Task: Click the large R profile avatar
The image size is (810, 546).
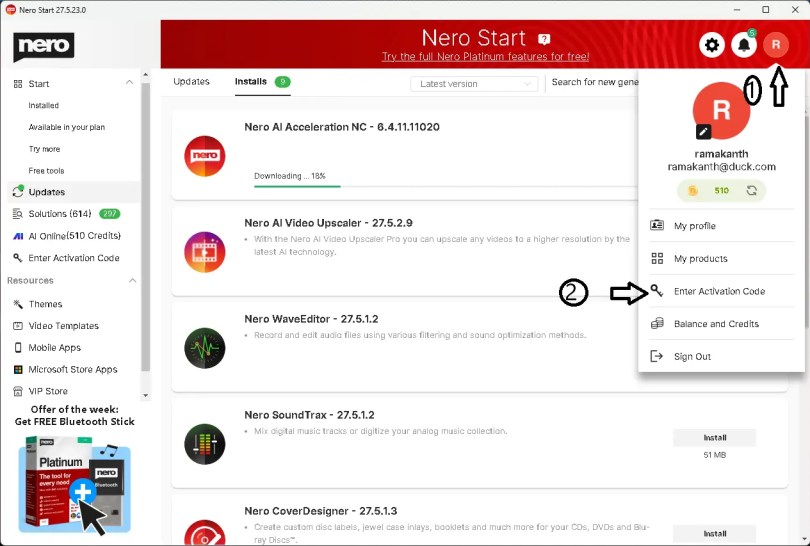Action: [721, 111]
